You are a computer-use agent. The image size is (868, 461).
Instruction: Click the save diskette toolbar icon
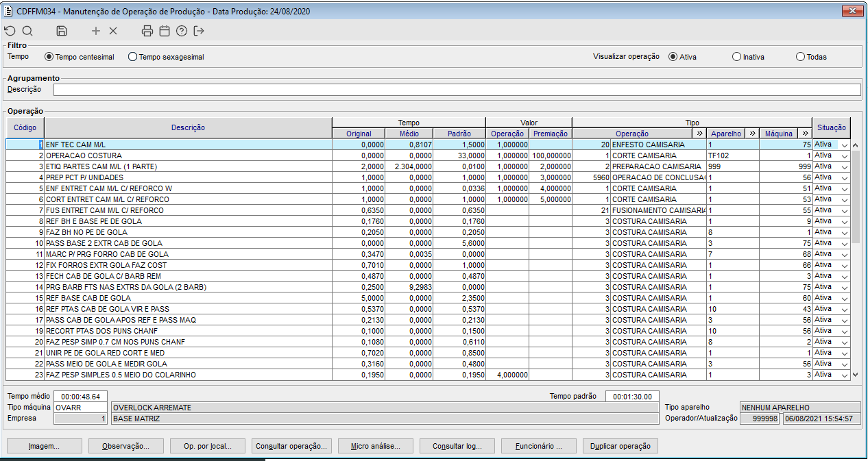pyautogui.click(x=62, y=31)
